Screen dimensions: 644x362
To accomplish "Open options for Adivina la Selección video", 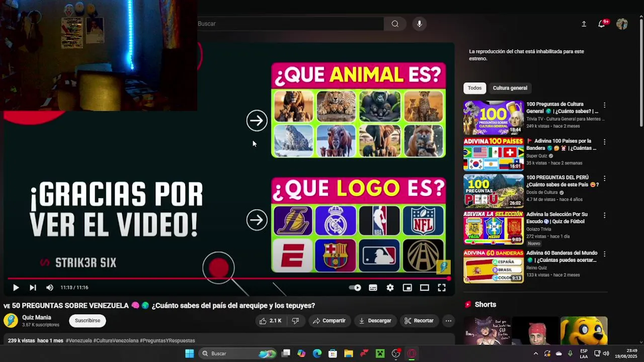I will click(x=604, y=215).
